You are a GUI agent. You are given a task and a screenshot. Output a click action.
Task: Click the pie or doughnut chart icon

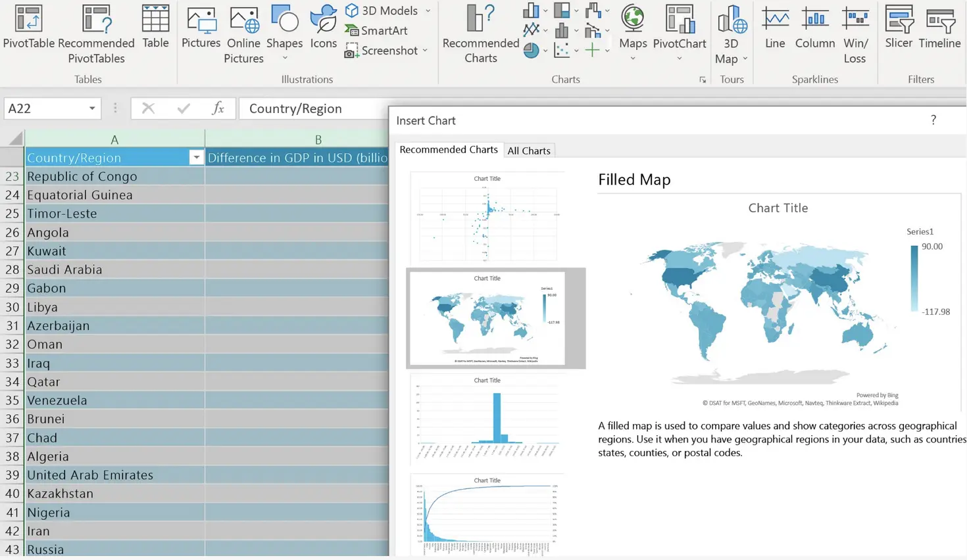coord(531,50)
